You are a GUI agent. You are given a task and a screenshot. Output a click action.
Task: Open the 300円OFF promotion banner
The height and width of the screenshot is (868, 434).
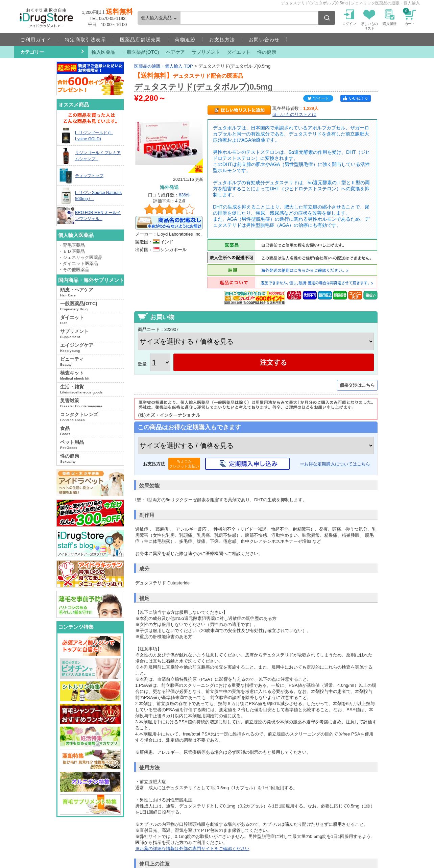coord(90,513)
